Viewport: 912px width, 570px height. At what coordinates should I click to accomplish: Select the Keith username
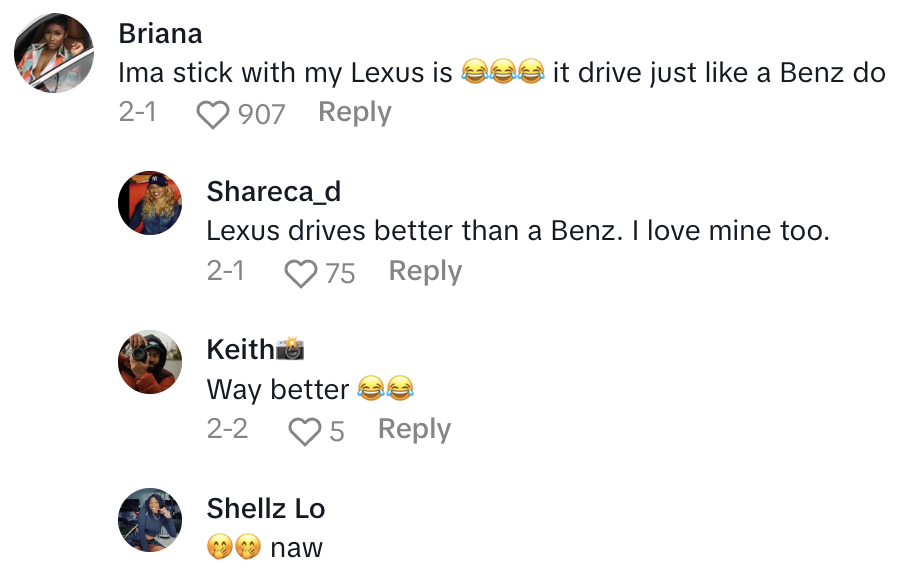coord(240,349)
